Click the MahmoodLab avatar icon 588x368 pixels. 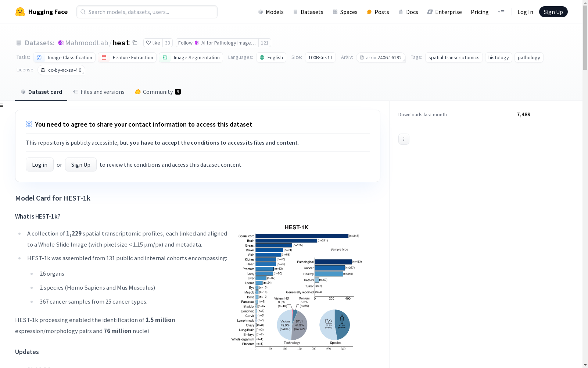point(61,43)
